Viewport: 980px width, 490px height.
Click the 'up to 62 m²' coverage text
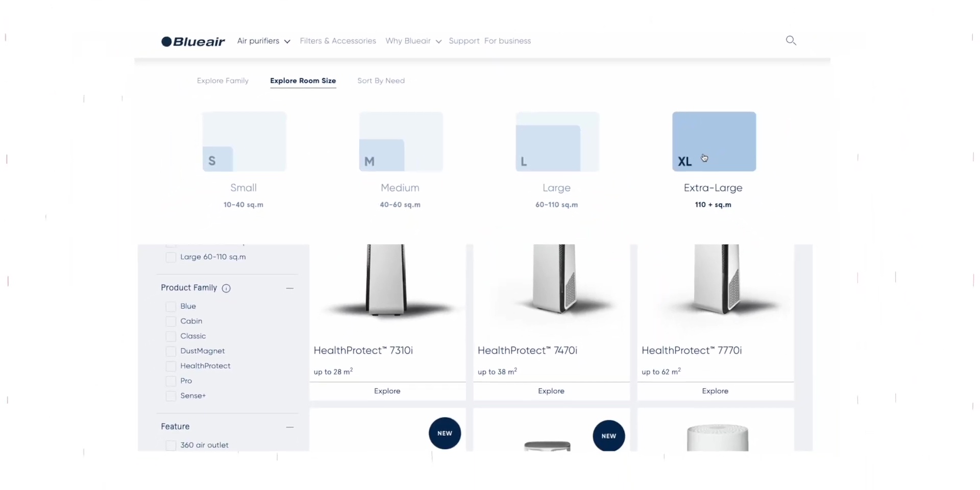pyautogui.click(x=661, y=372)
